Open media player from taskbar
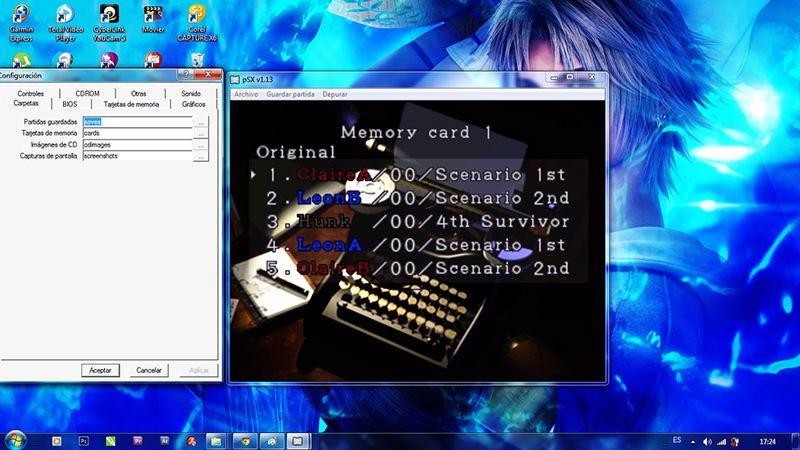 [x=56, y=441]
